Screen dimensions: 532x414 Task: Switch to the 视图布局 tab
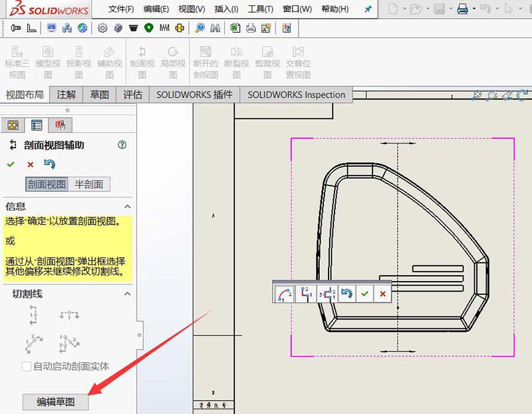pos(25,94)
